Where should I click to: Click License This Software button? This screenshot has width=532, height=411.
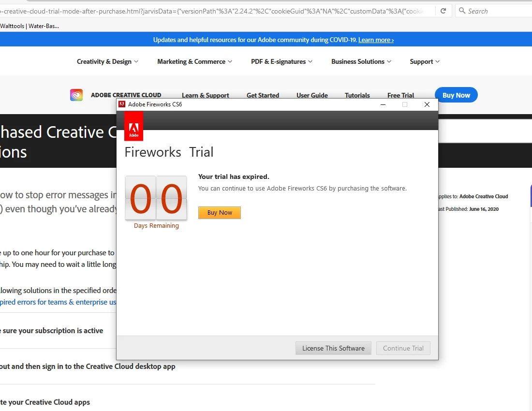[333, 348]
